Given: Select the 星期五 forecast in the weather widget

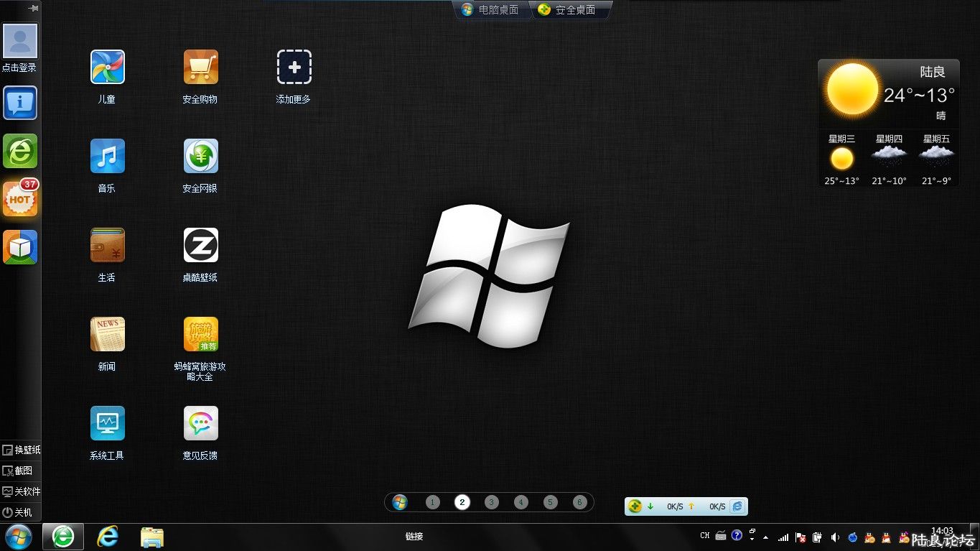Looking at the screenshot, I should coord(936,159).
